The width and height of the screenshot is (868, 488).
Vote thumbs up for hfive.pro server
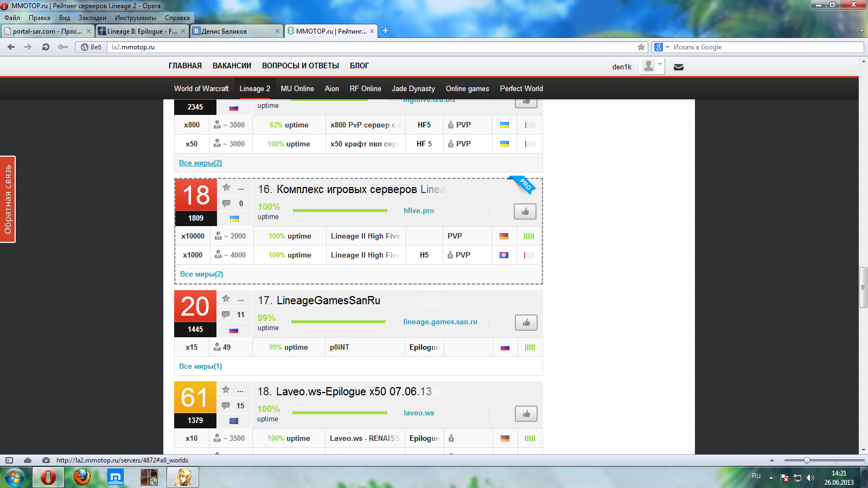(525, 211)
